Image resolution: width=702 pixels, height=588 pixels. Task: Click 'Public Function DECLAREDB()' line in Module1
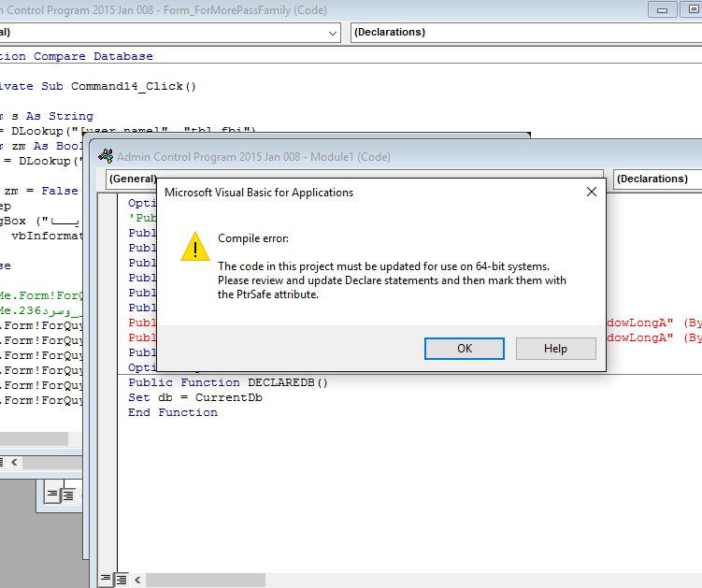(228, 382)
